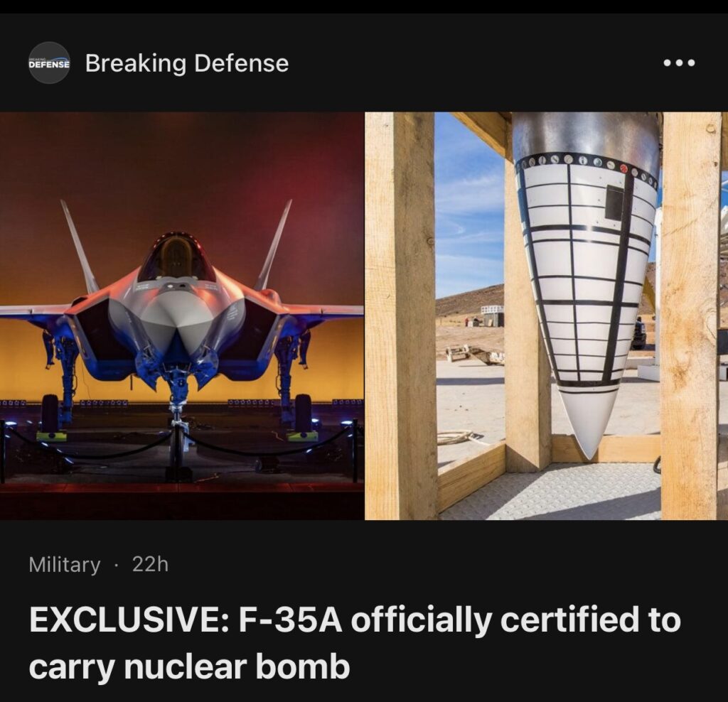
Task: Open Breaking Defense profile avatar
Action: [49, 63]
